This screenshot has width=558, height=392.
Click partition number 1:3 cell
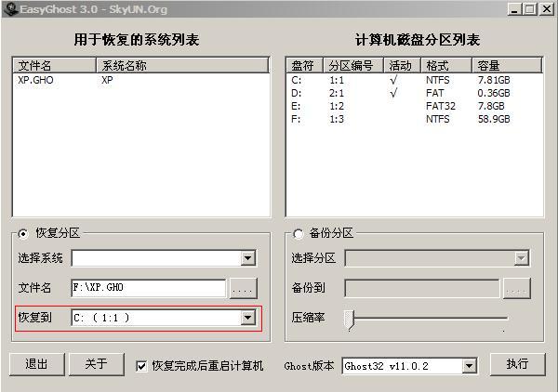[x=337, y=119]
